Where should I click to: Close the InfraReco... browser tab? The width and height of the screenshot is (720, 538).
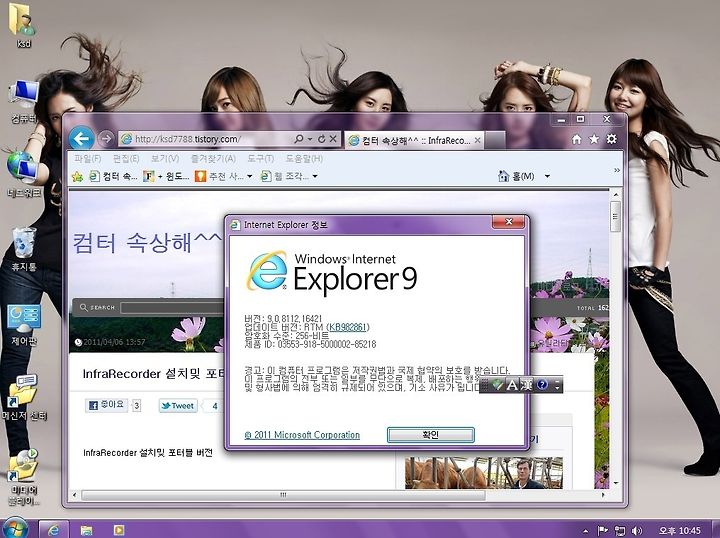477,140
